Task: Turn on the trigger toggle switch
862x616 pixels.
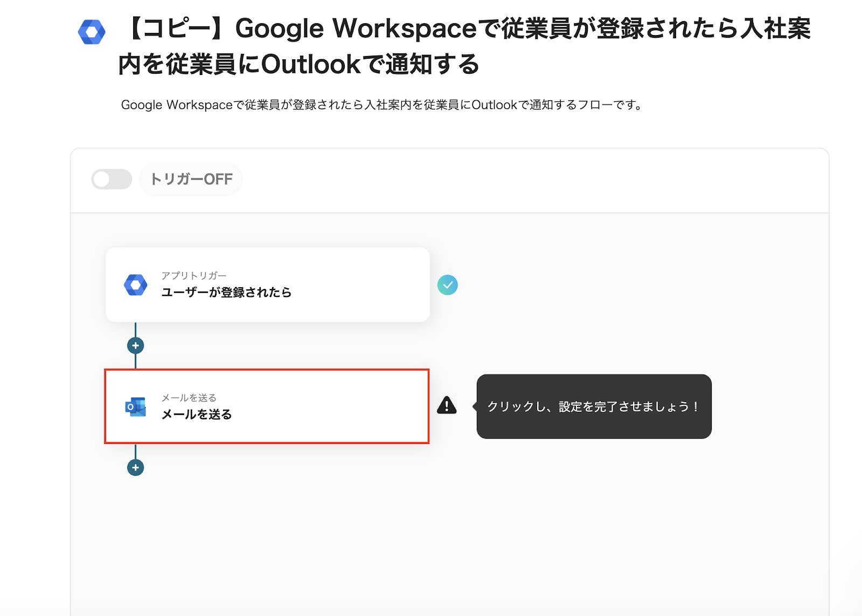Action: pos(112,179)
